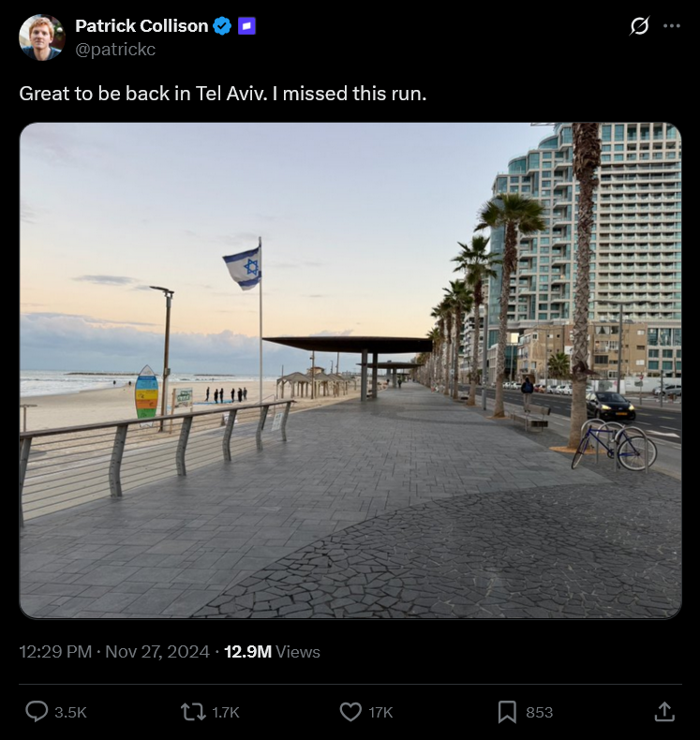Viewport: 700px width, 740px height.
Task: Open the Grok icon at top right
Action: pos(639,26)
